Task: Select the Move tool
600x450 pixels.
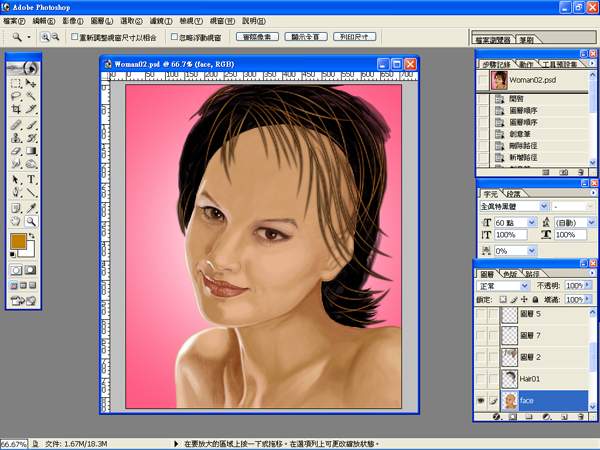Action: coord(31,83)
